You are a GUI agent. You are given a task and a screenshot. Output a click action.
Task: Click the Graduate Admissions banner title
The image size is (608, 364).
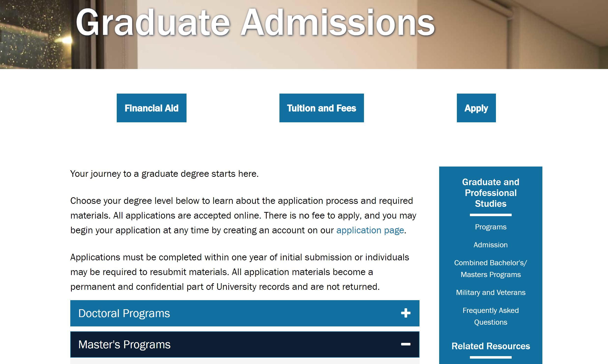point(255,22)
